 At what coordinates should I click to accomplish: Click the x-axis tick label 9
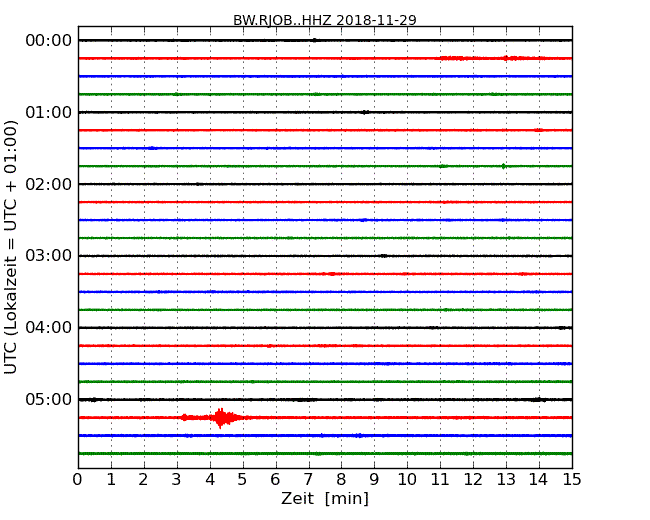374,479
